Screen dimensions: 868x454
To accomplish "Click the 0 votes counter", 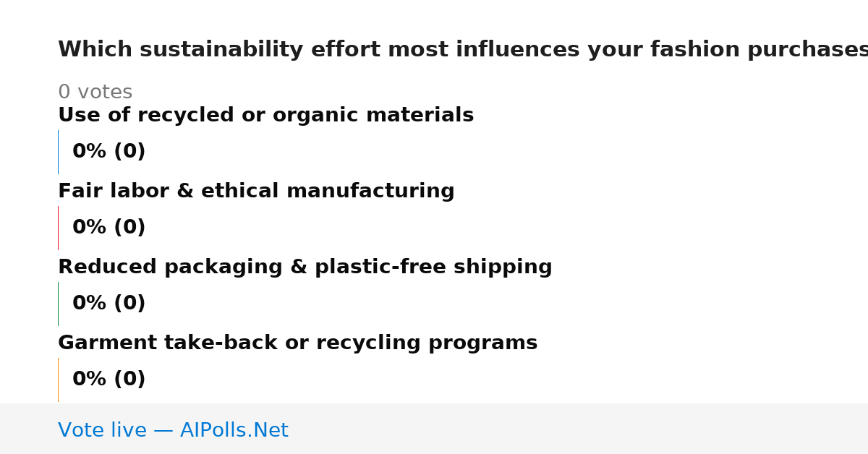I will (x=95, y=93).
